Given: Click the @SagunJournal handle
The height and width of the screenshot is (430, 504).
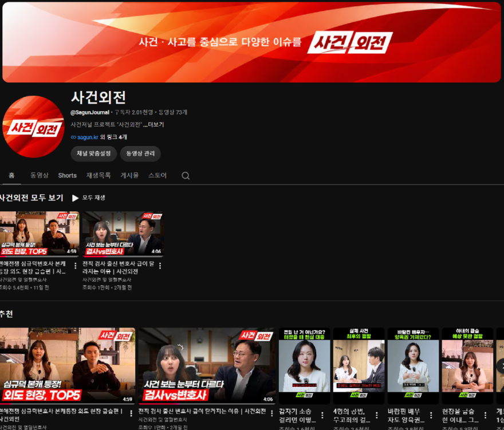Looking at the screenshot, I should 90,112.
